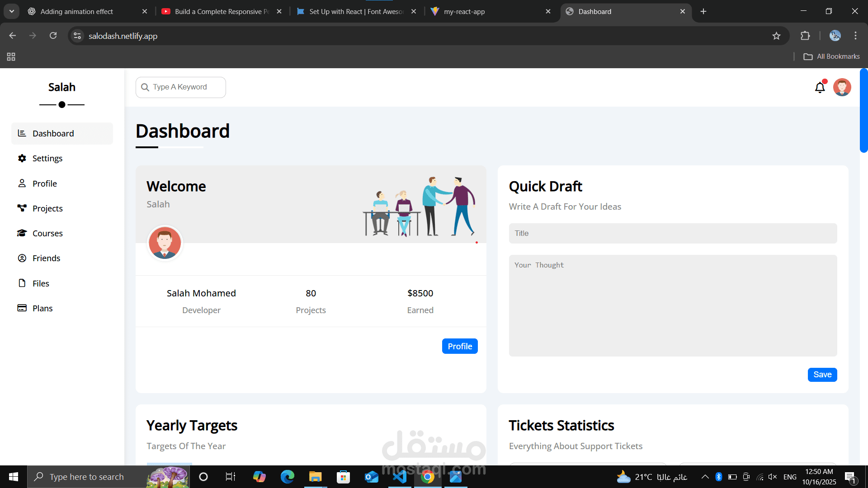Screen dimensions: 868x488
Task: Open the Chrome extensions dropdown
Action: [806, 36]
